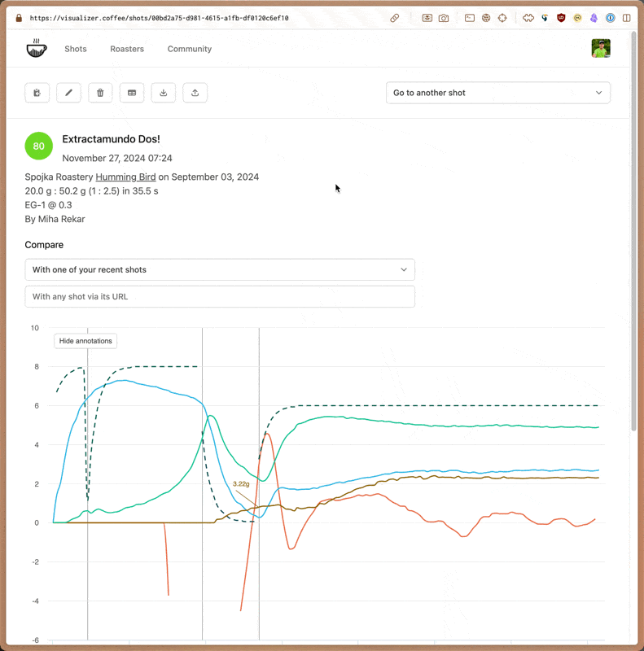Navigate to the Roasters tab
This screenshot has width=644, height=651.
click(127, 49)
